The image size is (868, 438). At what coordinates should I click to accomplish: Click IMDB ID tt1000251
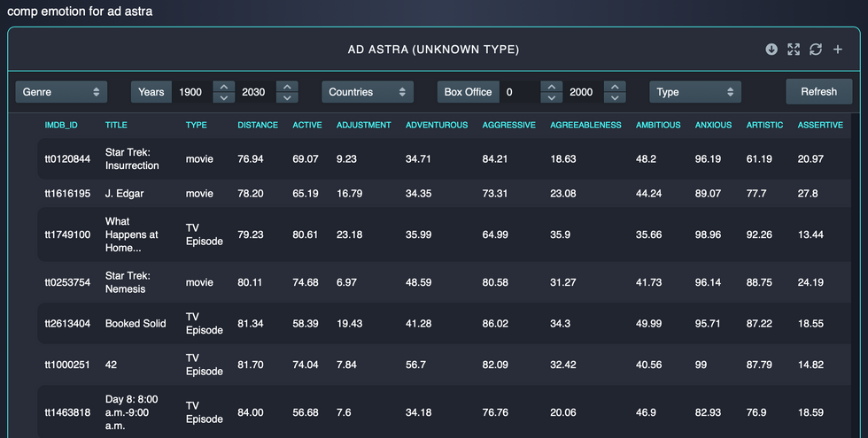coord(67,365)
